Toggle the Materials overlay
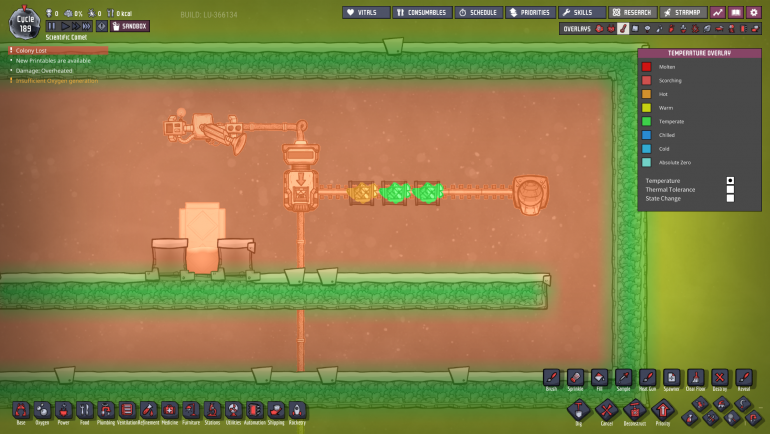The height and width of the screenshot is (434, 770). pyautogui.click(x=635, y=29)
